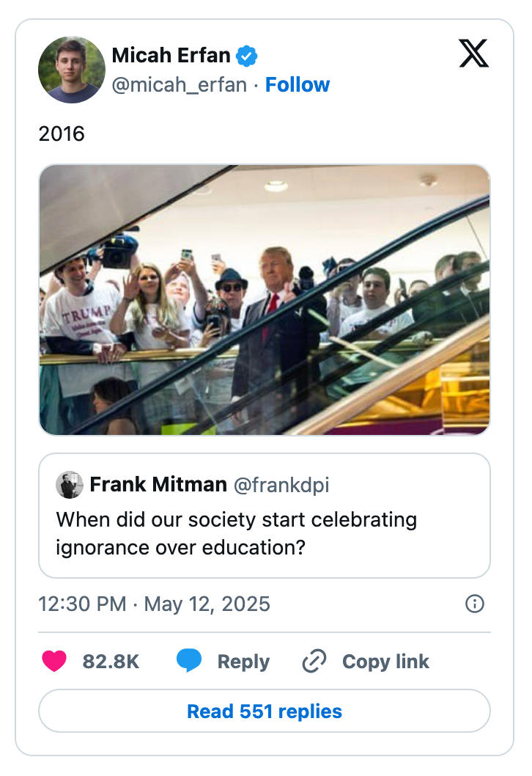Click Frank Mitman's name
Viewport: 532px width, 776px height.
158,484
